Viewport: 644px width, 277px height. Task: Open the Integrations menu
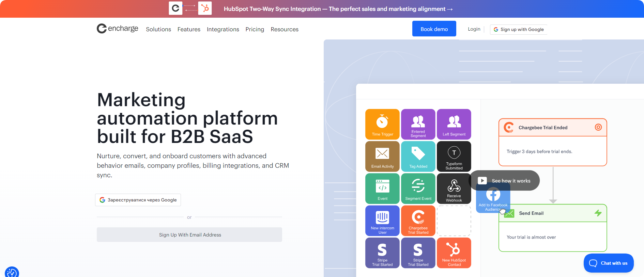click(223, 29)
